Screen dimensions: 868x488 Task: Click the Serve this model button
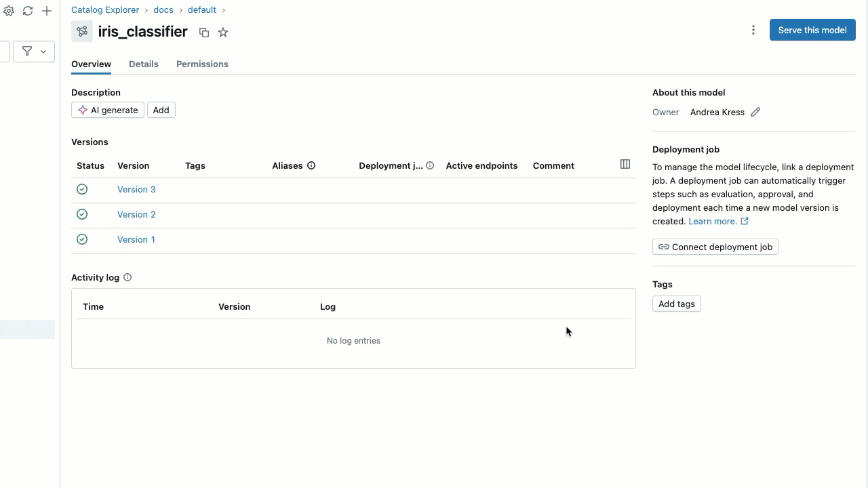(812, 30)
